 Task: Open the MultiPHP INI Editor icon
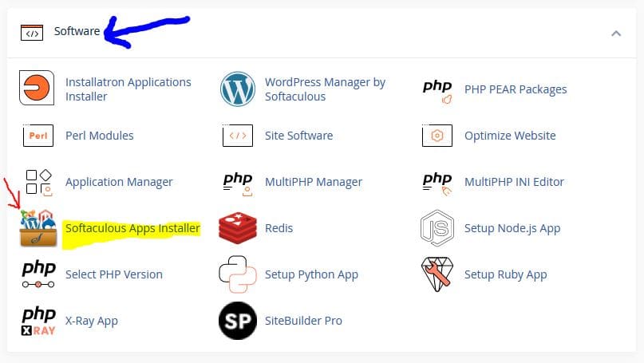click(x=437, y=183)
